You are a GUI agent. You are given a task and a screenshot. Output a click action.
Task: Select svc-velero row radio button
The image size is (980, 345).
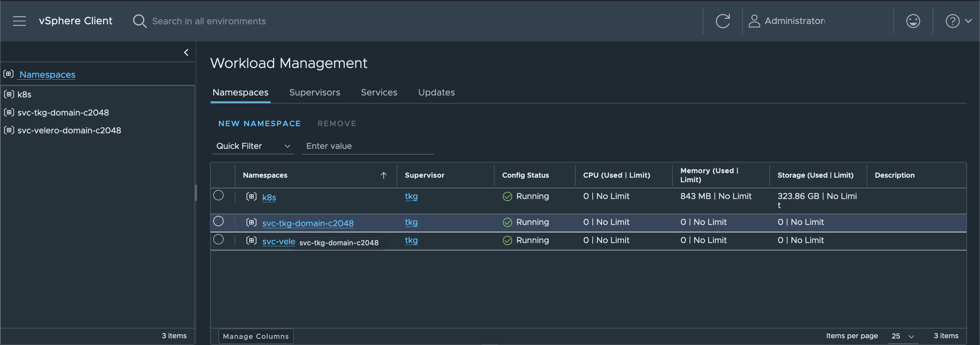(218, 239)
